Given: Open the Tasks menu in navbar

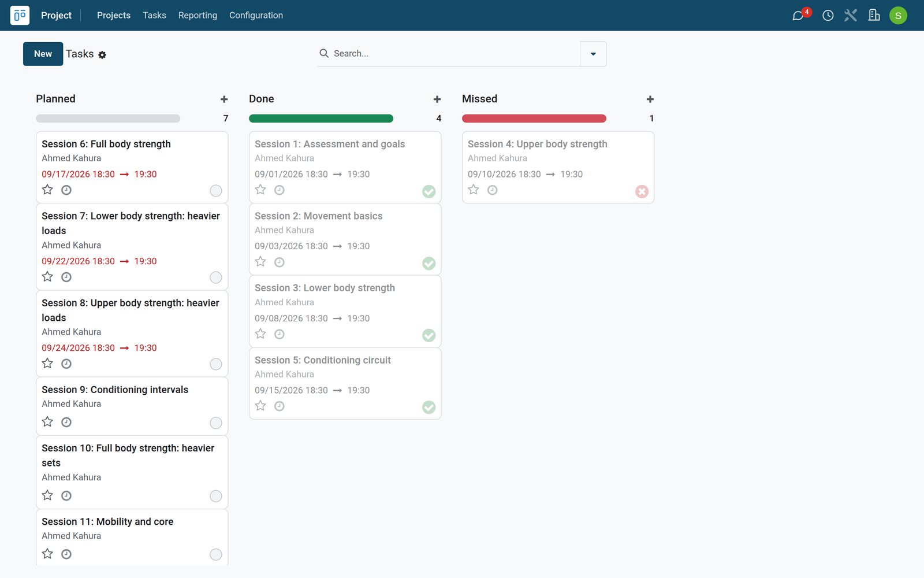Looking at the screenshot, I should 154,16.
